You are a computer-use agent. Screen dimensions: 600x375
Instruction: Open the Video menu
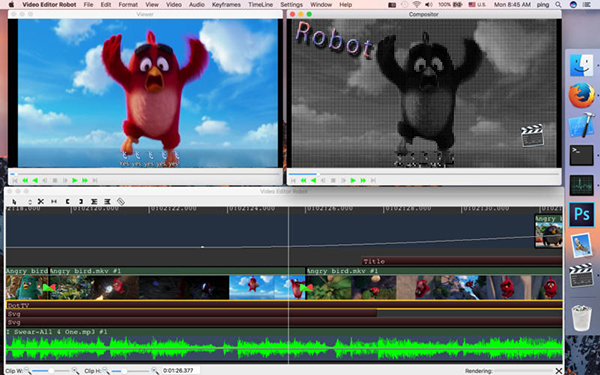[x=174, y=5]
